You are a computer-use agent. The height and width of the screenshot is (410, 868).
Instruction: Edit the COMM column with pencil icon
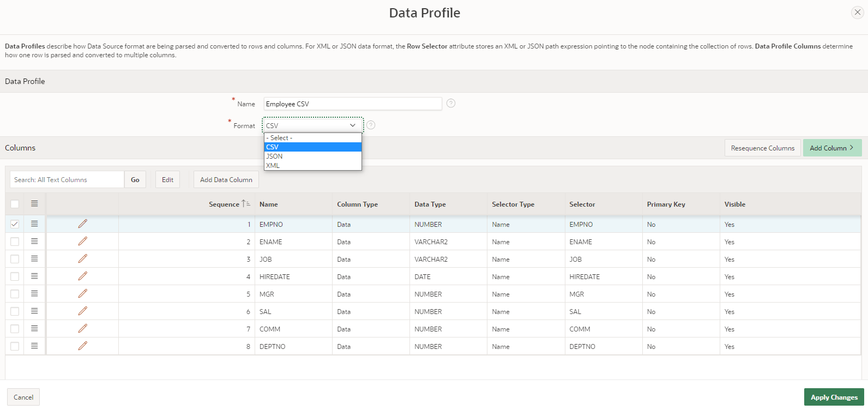82,329
